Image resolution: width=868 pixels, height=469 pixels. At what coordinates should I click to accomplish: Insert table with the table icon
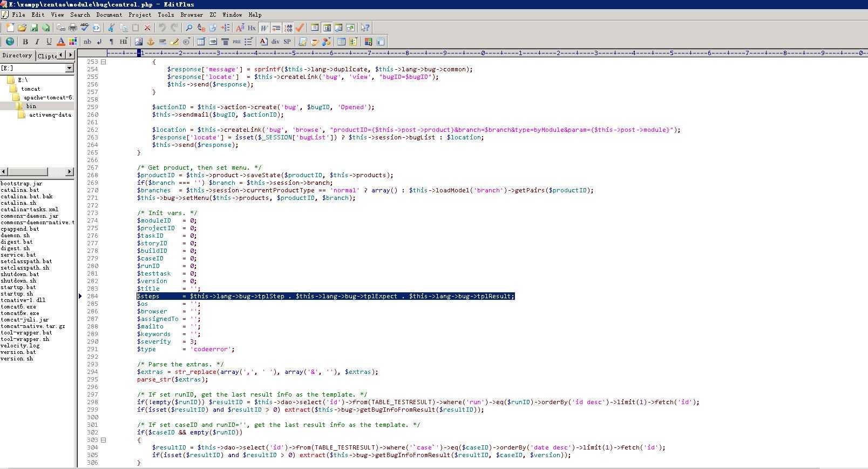[x=201, y=42]
